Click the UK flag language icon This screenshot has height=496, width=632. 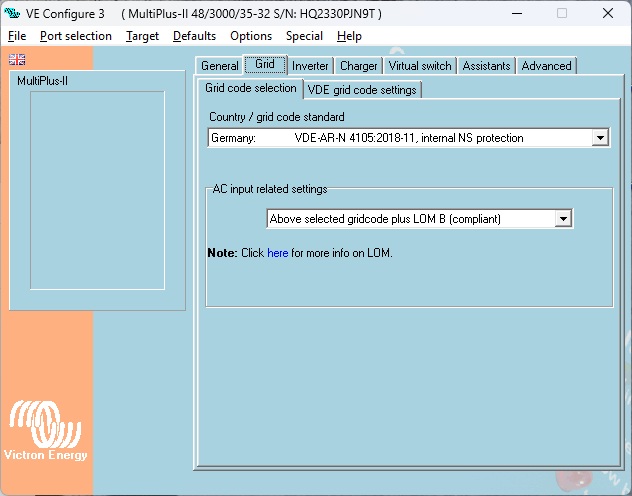[17, 60]
